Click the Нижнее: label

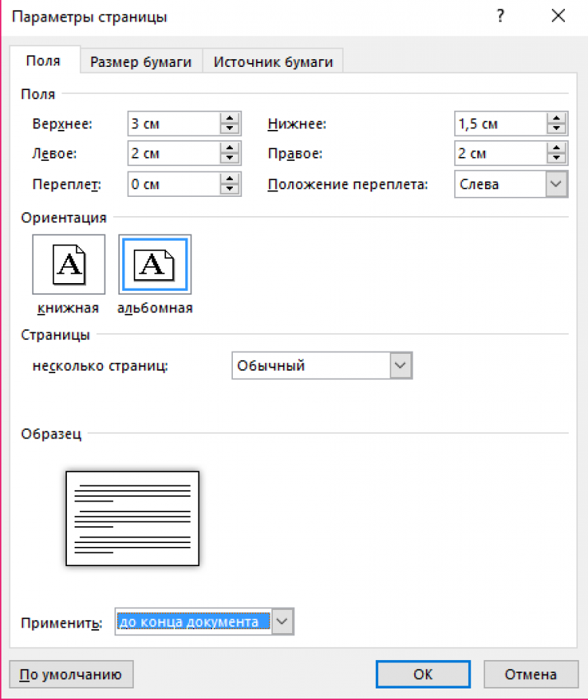(x=297, y=124)
